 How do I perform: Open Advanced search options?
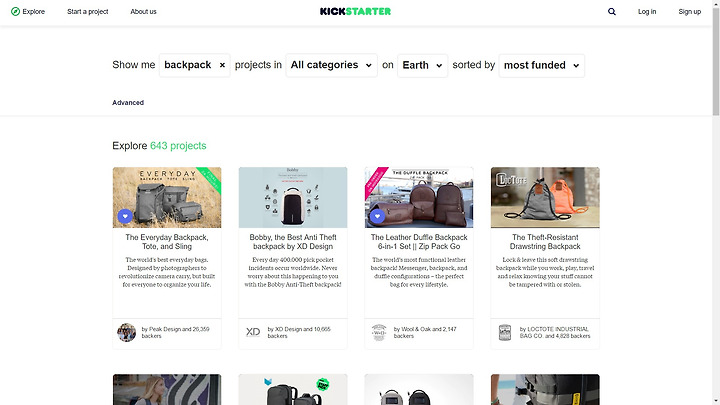click(x=128, y=102)
